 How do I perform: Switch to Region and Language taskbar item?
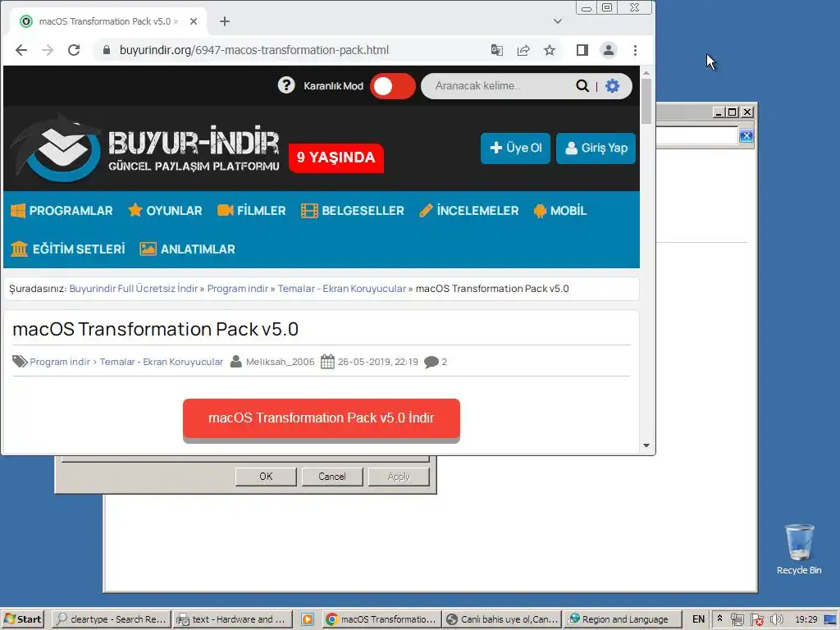click(x=622, y=619)
